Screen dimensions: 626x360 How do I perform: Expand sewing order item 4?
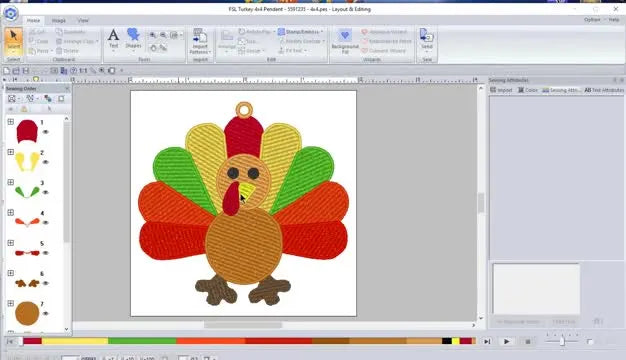(11, 213)
